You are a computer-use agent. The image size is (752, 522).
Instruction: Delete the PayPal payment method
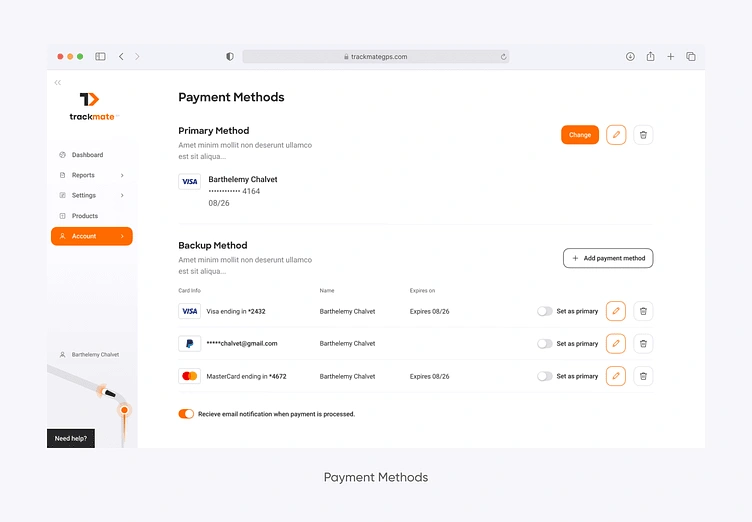tap(644, 344)
